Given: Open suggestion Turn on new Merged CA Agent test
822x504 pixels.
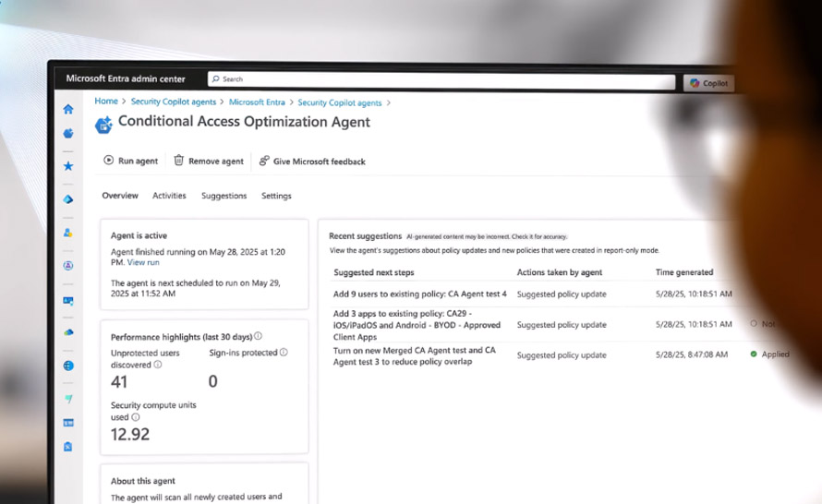Looking at the screenshot, I should (x=414, y=355).
